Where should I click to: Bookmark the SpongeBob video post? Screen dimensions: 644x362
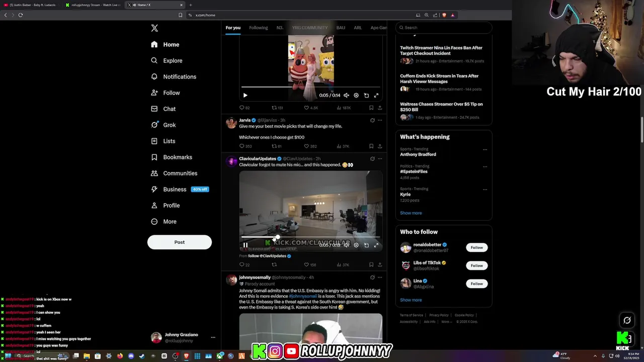(371, 108)
